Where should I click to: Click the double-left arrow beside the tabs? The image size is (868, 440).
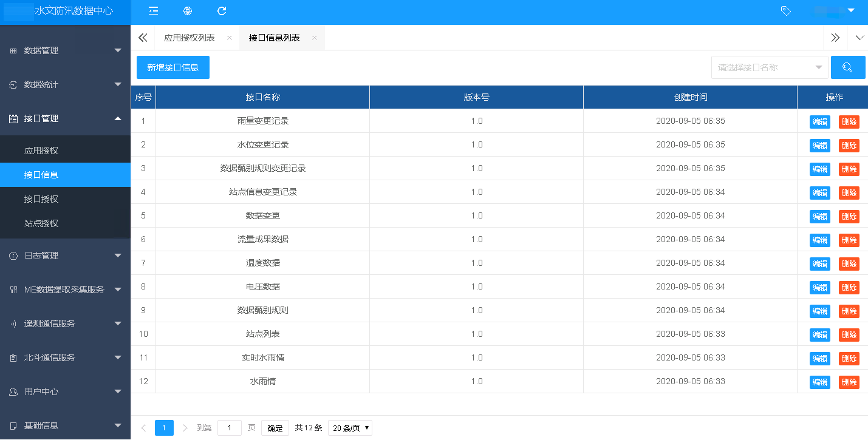(x=143, y=37)
